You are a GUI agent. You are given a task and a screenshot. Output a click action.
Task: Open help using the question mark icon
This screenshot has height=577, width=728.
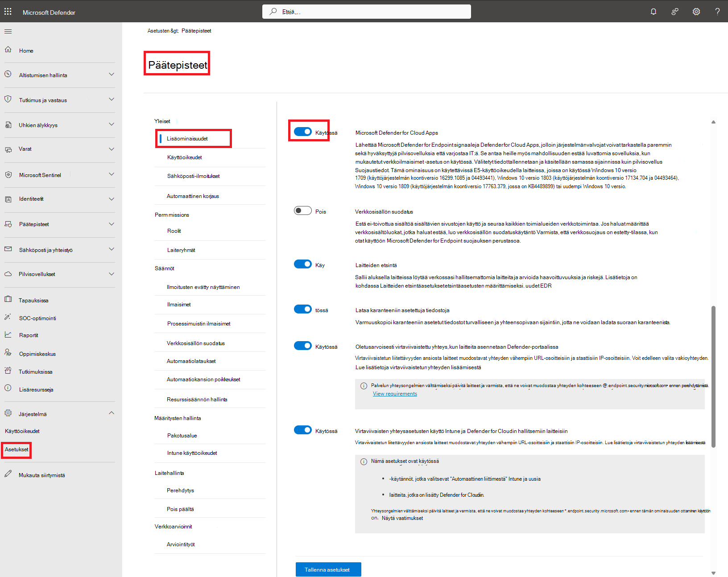[x=717, y=11]
